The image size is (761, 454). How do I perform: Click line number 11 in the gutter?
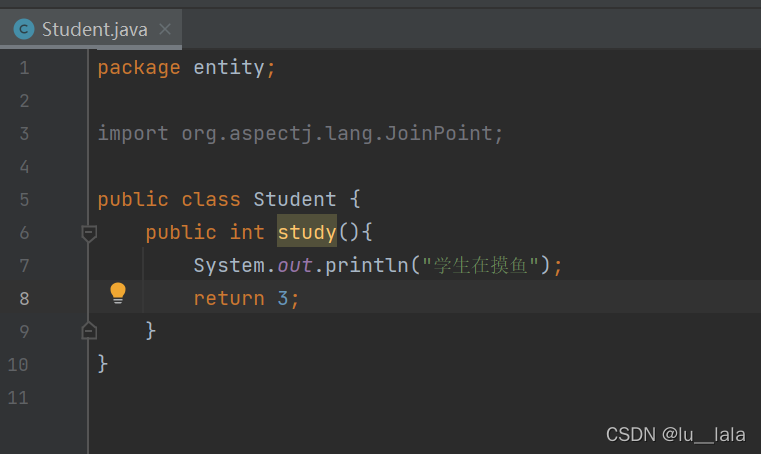point(18,398)
